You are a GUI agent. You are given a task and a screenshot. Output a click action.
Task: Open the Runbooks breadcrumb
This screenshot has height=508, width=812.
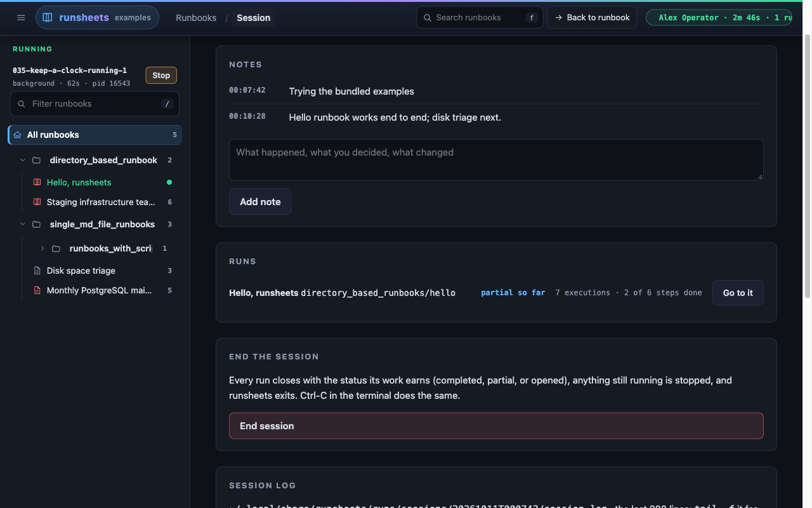[x=196, y=18]
